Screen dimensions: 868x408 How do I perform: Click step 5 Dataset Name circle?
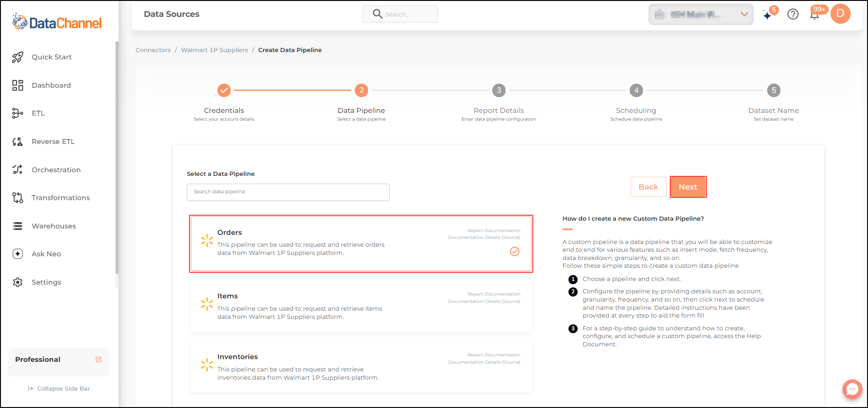tap(773, 90)
